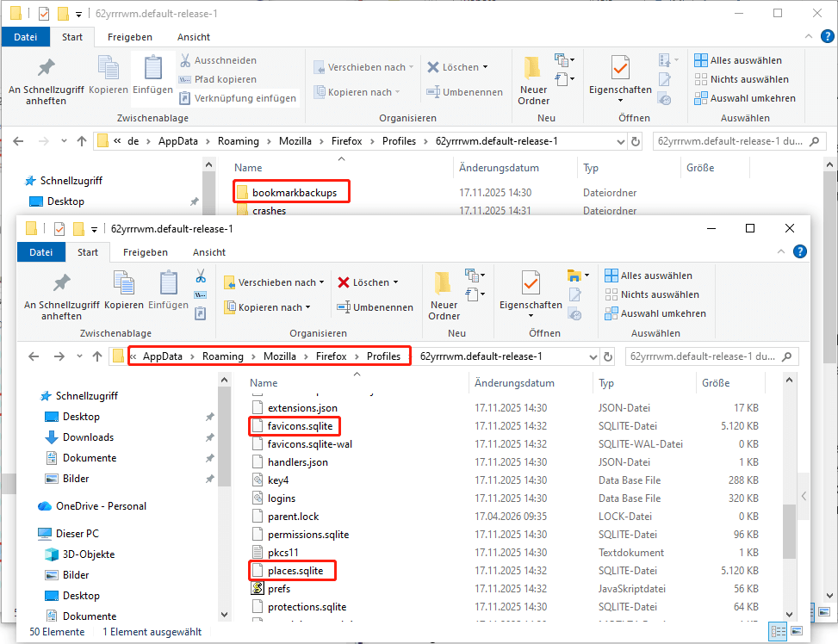Create Neuer Ordner in front window
The height and width of the screenshot is (644, 838).
pyautogui.click(x=444, y=295)
